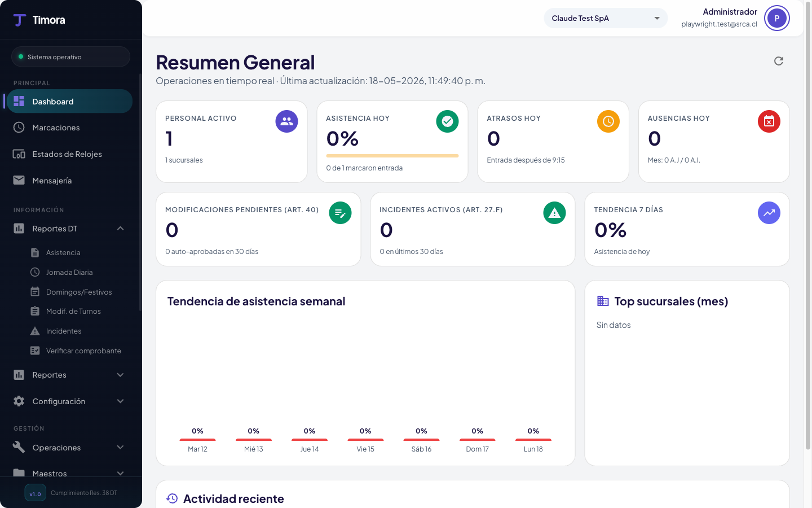Screen dimensions: 812x508
Task: Click the Configuración gear icon
Action: coord(19,401)
